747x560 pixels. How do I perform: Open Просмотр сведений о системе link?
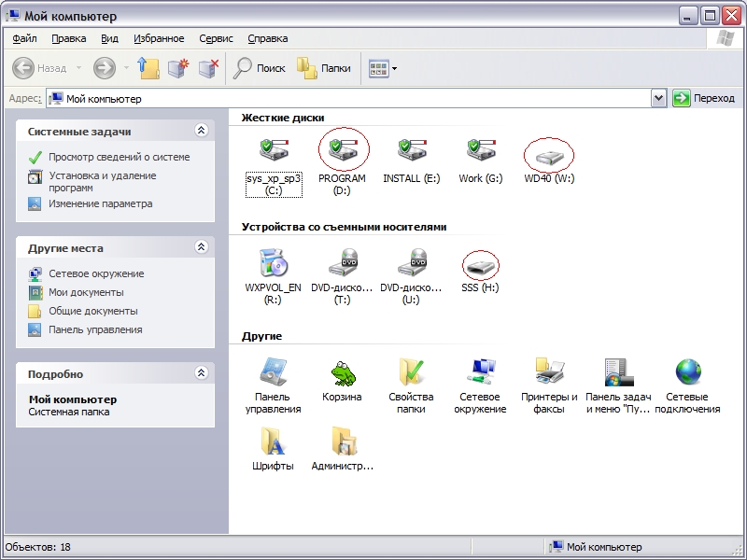tap(119, 157)
